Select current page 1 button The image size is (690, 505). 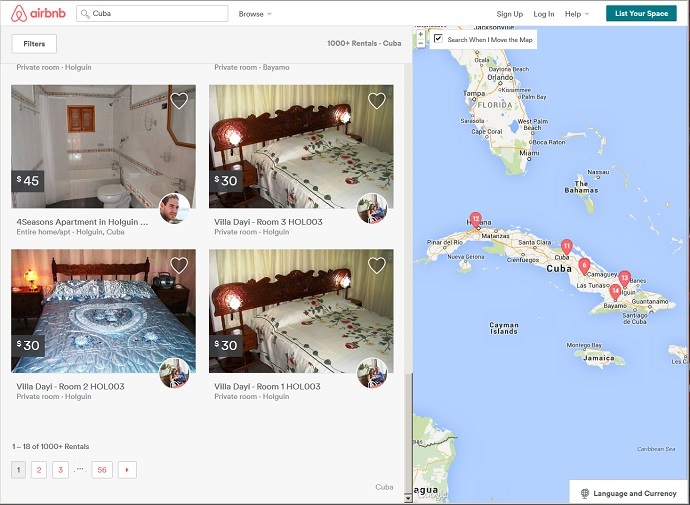click(18, 470)
